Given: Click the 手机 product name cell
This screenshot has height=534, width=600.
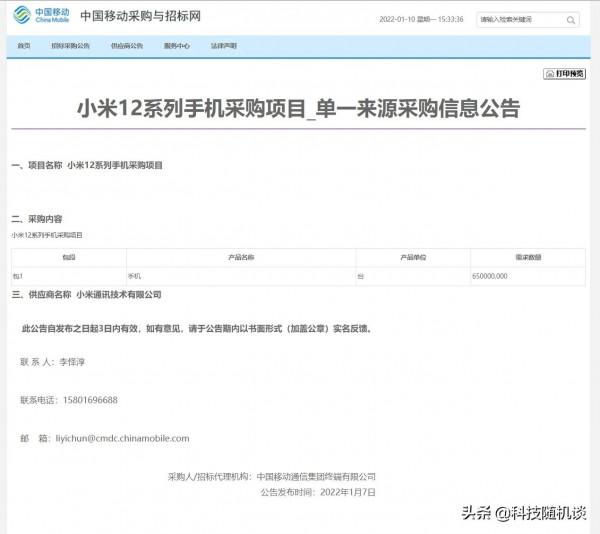Looking at the screenshot, I should (x=241, y=276).
